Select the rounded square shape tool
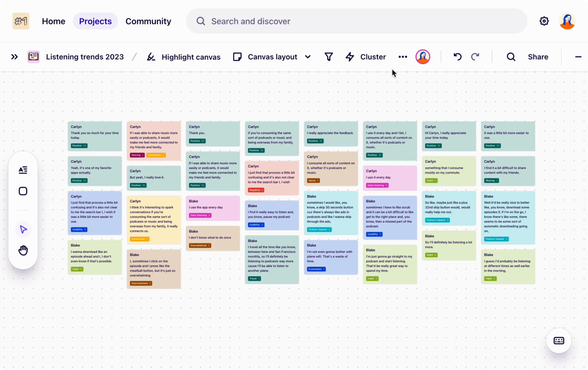This screenshot has height=370, width=588. click(23, 191)
